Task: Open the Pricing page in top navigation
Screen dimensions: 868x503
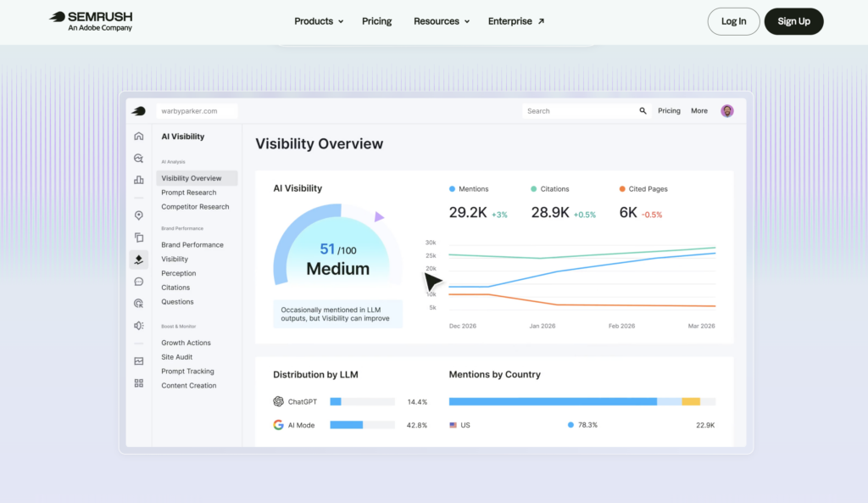Action: [376, 21]
